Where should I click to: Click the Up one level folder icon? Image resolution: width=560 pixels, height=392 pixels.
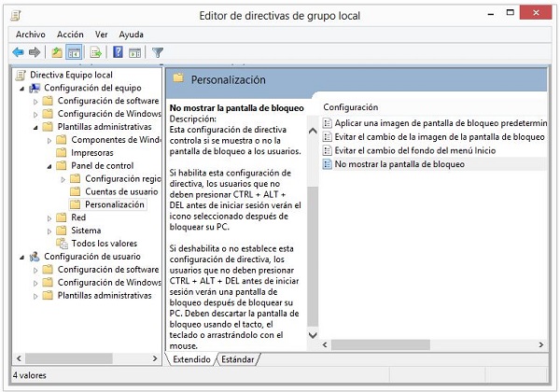pos(56,52)
